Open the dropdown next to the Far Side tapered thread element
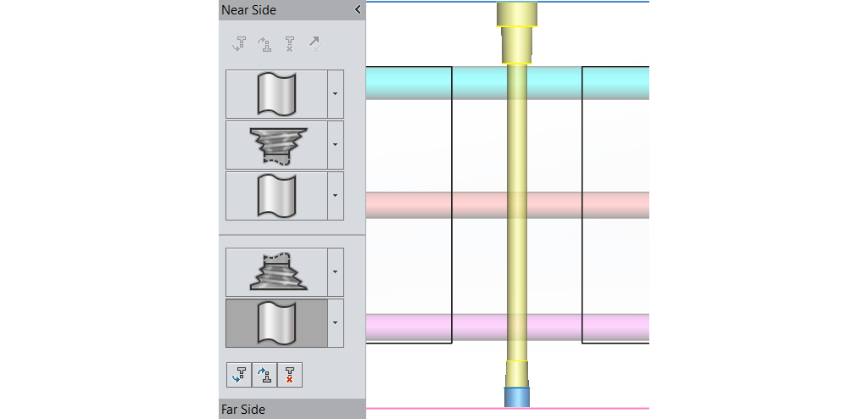Viewport: 868px width, 419px height. tap(336, 272)
